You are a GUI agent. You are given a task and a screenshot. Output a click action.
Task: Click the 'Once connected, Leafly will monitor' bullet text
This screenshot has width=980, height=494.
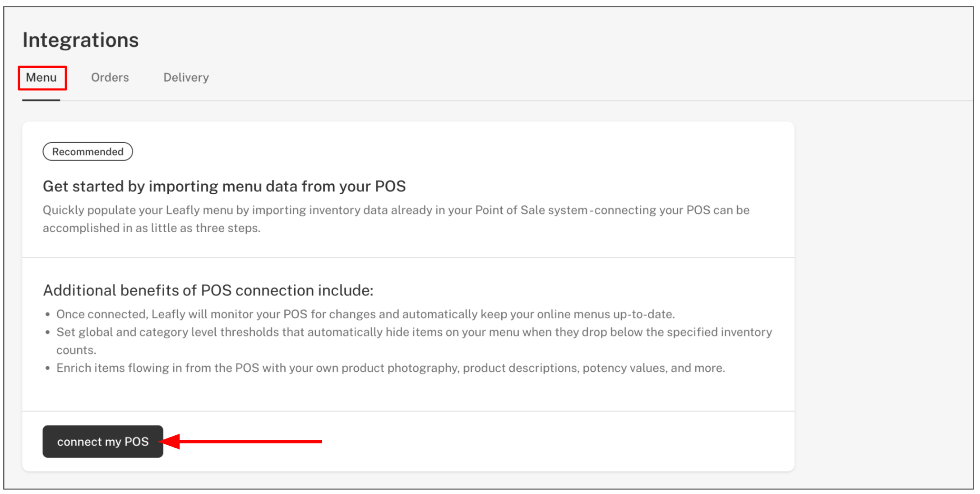(x=365, y=314)
